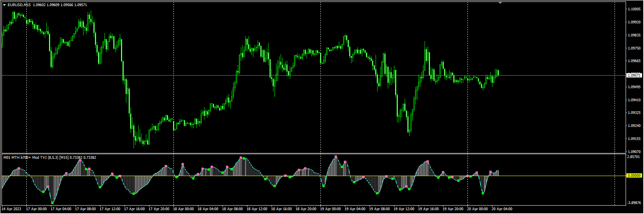
Task: Click the dropdown triangle beside EURUSD,M15
Action: (x=5, y=5)
